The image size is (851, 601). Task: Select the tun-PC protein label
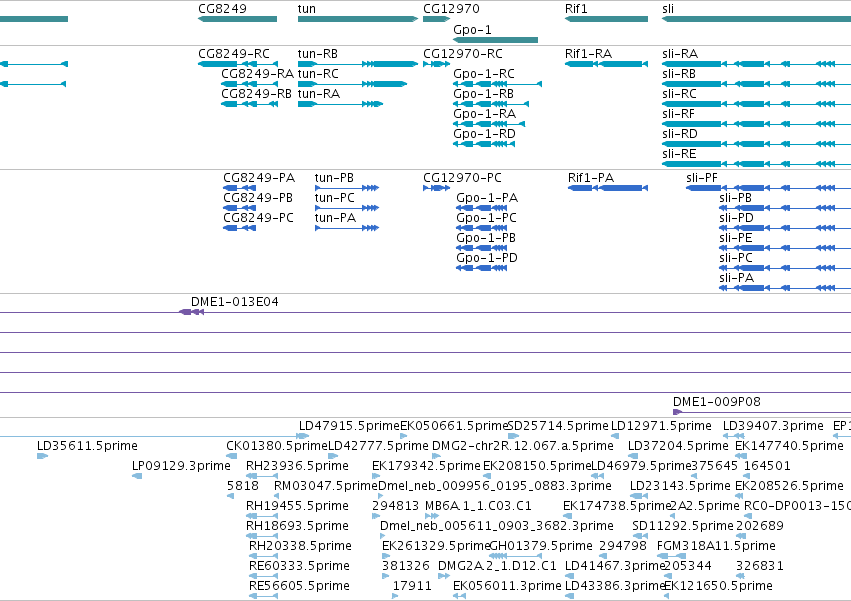335,198
